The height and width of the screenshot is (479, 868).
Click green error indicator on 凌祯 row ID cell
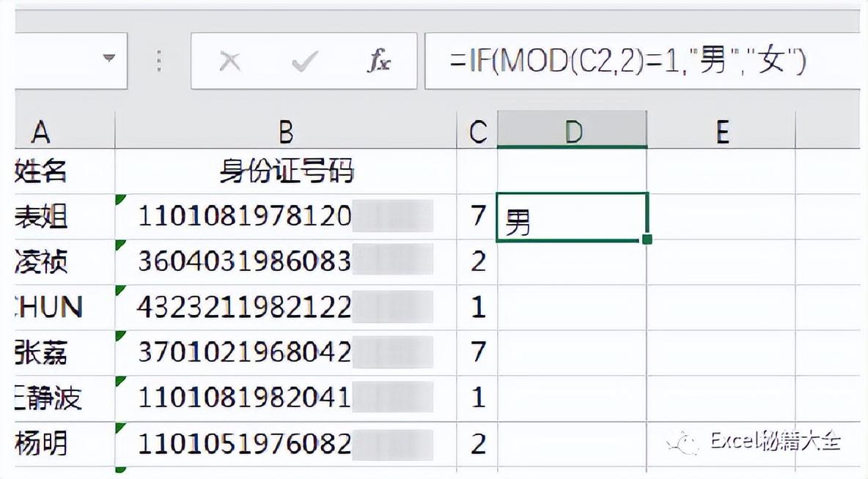(x=120, y=245)
